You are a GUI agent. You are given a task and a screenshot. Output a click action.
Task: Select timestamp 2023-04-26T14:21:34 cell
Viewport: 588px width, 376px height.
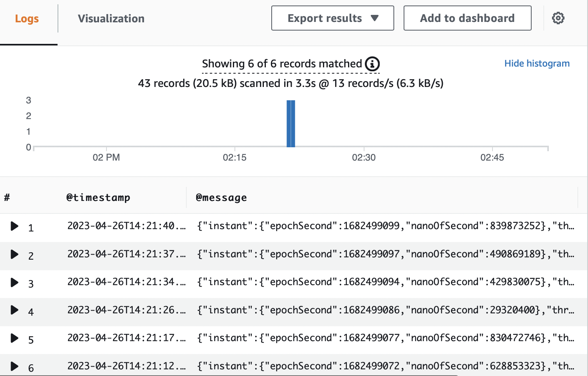(126, 282)
